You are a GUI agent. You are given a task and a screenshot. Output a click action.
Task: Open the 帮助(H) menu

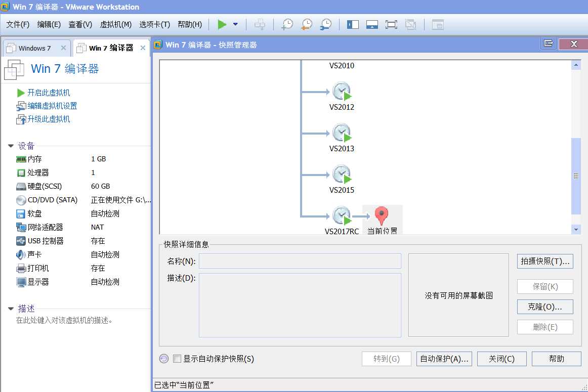[x=190, y=25]
